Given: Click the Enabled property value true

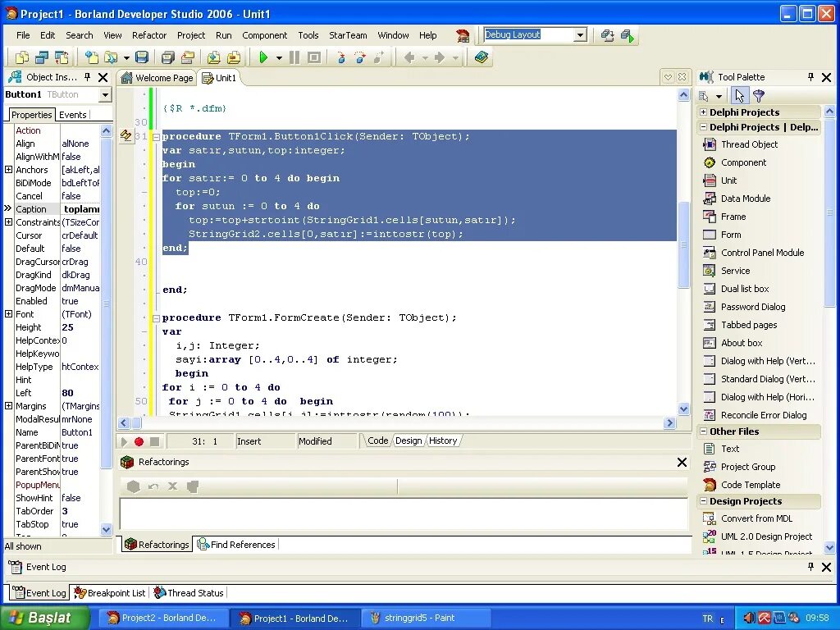Looking at the screenshot, I should [80, 301].
